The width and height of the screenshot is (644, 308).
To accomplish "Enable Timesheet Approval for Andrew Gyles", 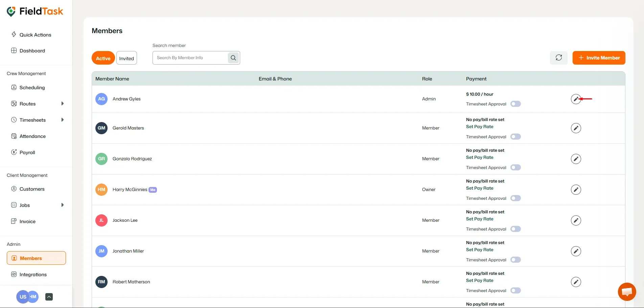I will click(x=515, y=104).
